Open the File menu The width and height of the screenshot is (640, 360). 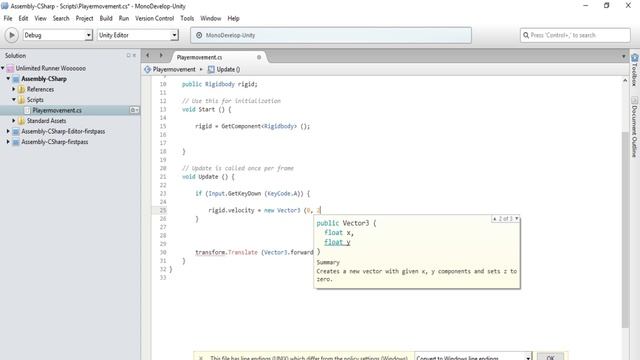(x=8, y=18)
